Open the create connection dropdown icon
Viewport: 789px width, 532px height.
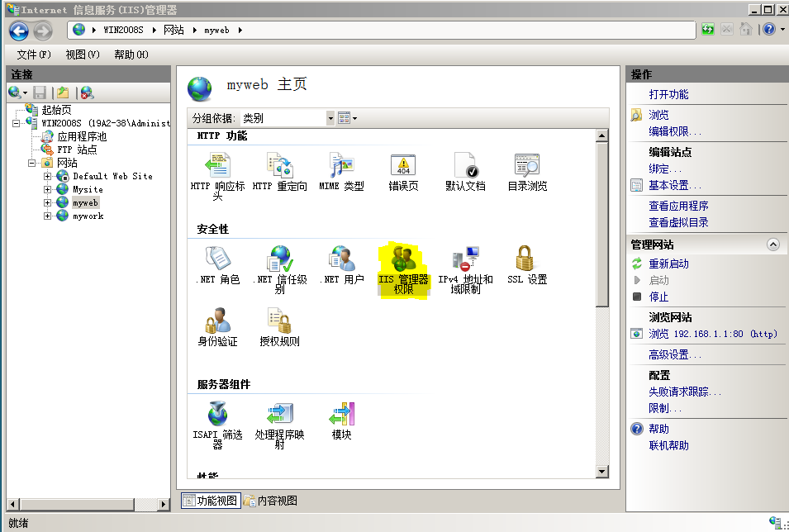pyautogui.click(x=17, y=93)
